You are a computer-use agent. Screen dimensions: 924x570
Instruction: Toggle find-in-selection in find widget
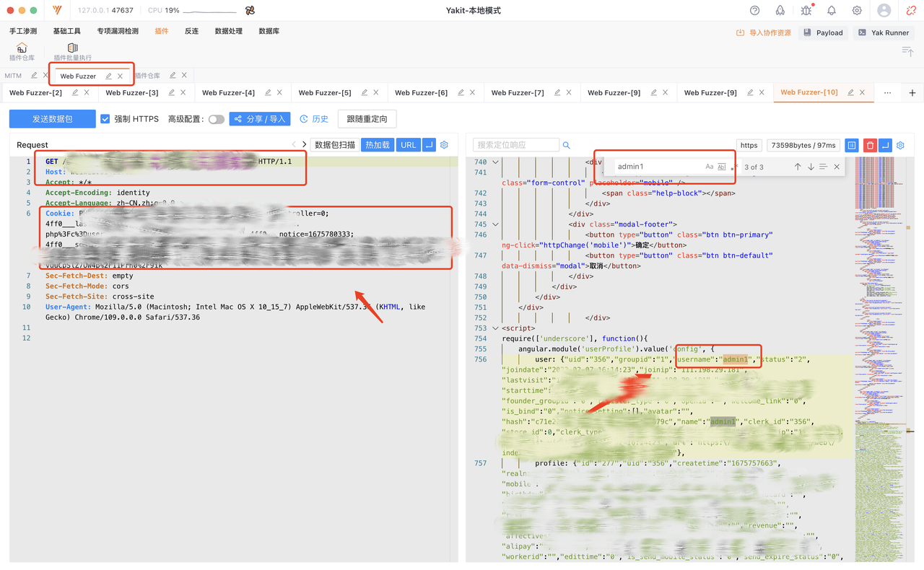coord(823,167)
